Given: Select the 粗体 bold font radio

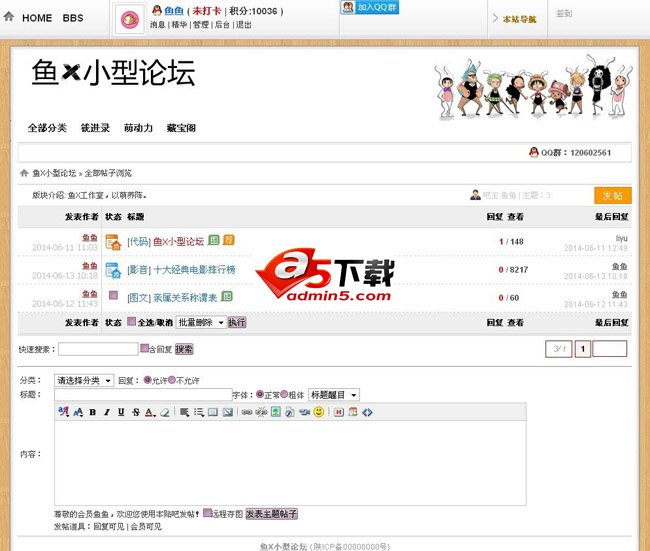Looking at the screenshot, I should pos(284,394).
